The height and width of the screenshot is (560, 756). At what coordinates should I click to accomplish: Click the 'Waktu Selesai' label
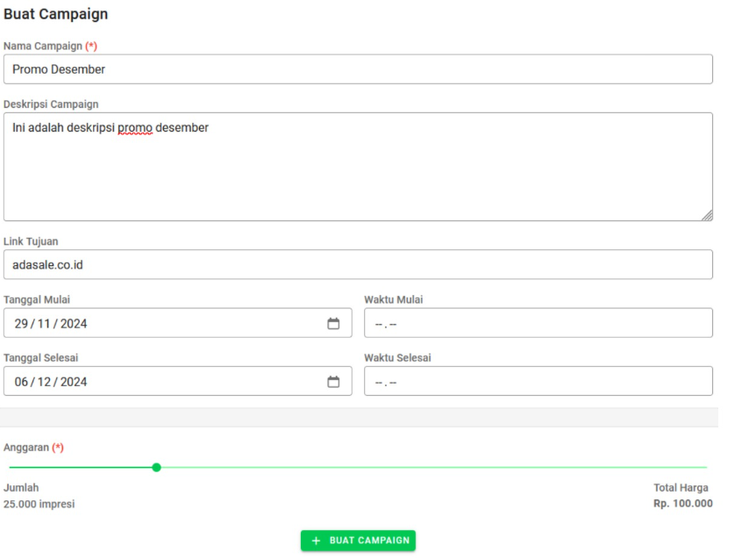pos(398,358)
